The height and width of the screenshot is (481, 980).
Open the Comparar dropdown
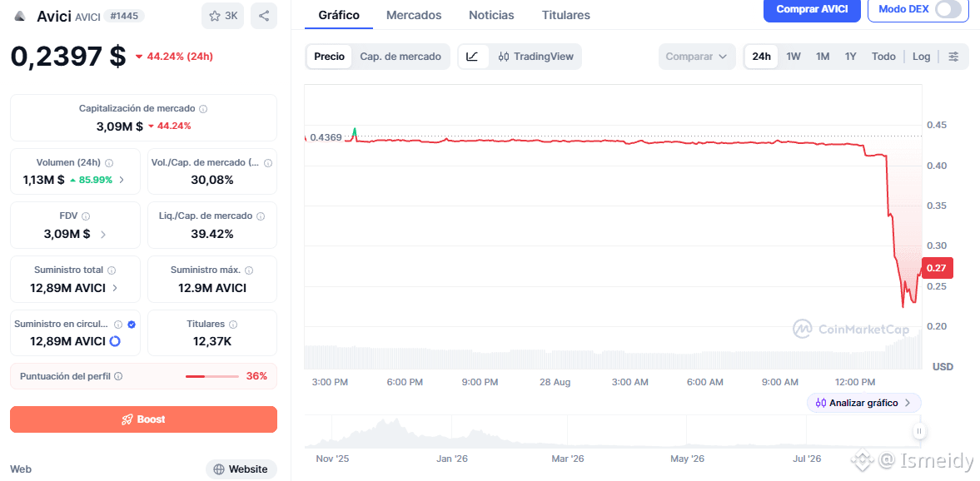pos(697,57)
